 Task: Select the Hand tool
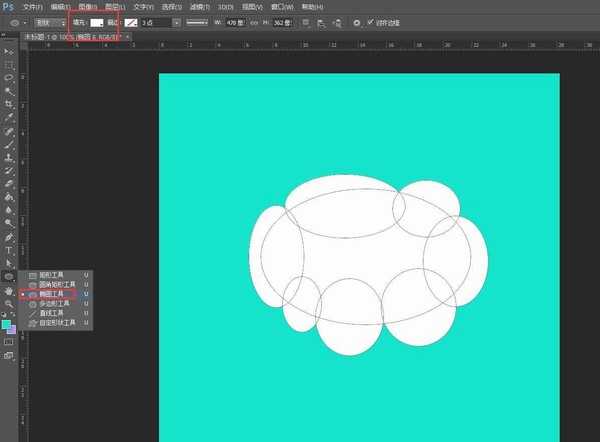click(9, 290)
